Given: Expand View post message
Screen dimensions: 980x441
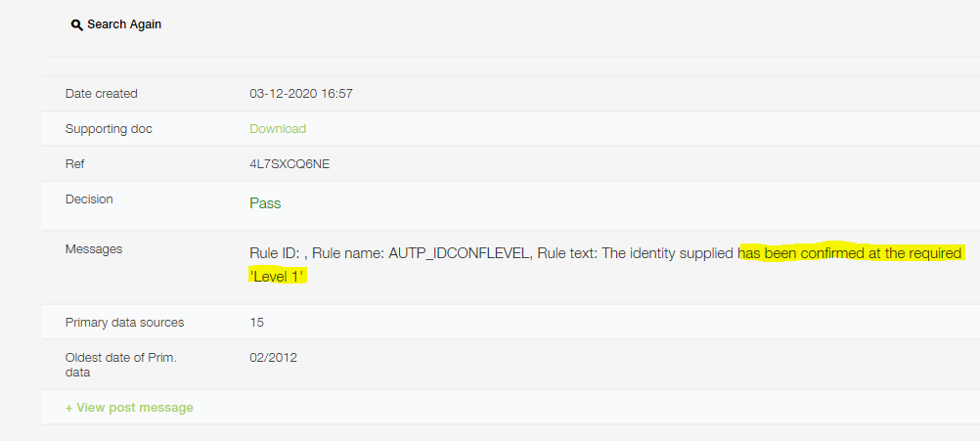Looking at the screenshot, I should point(129,408).
